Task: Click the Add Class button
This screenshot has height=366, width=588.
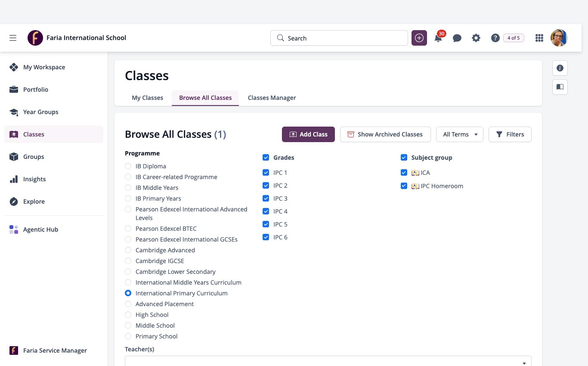Action: pyautogui.click(x=308, y=134)
